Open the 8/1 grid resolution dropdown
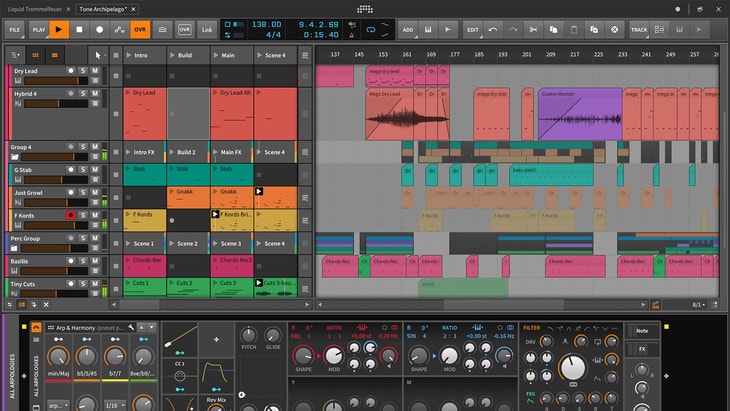The image size is (730, 411). 698,305
